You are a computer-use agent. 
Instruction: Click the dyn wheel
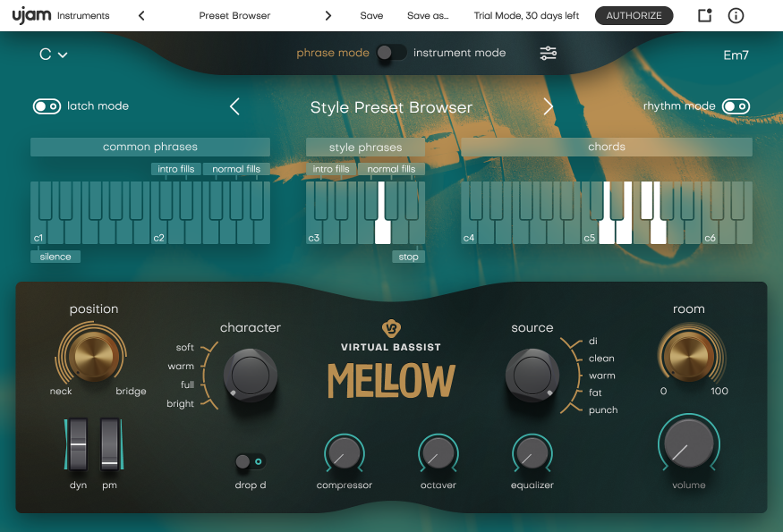(78, 444)
